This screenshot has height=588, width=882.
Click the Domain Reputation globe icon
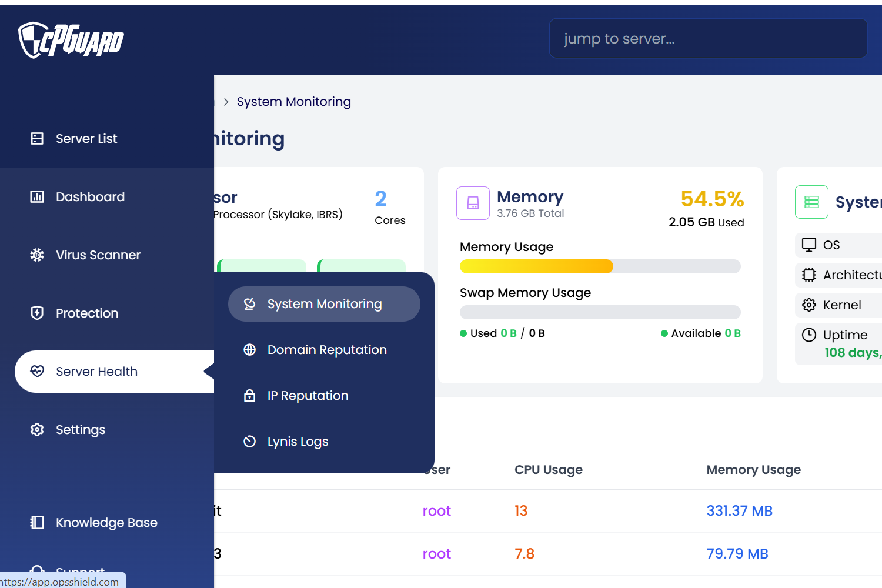[250, 349]
